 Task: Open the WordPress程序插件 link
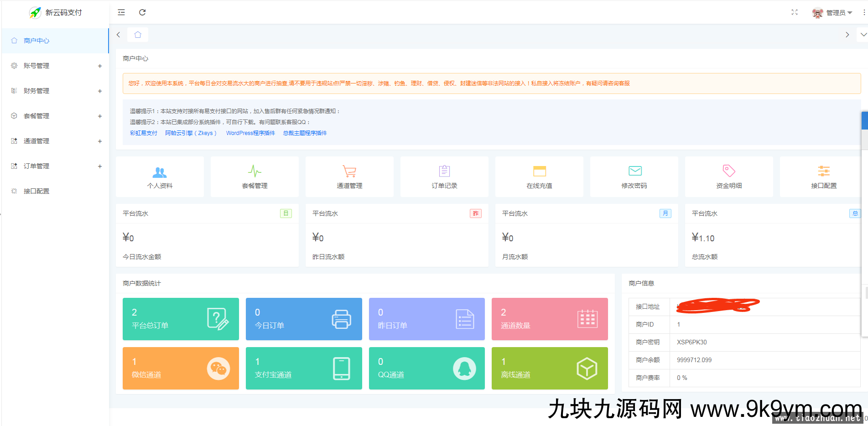click(250, 133)
